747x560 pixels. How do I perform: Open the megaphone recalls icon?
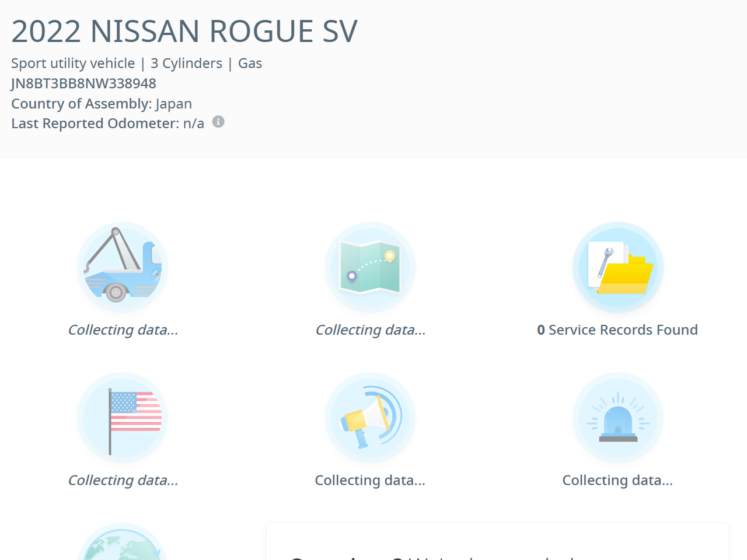(x=370, y=418)
